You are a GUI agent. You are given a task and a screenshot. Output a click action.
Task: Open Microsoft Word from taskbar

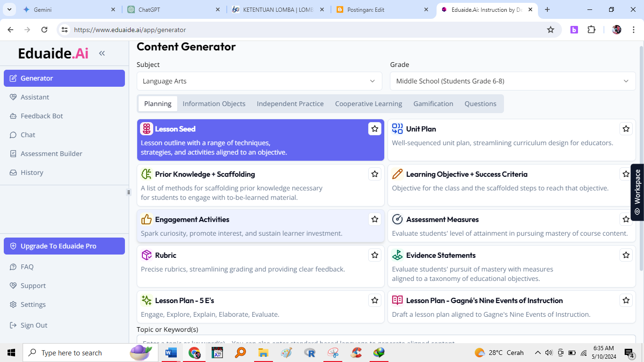pos(171,353)
